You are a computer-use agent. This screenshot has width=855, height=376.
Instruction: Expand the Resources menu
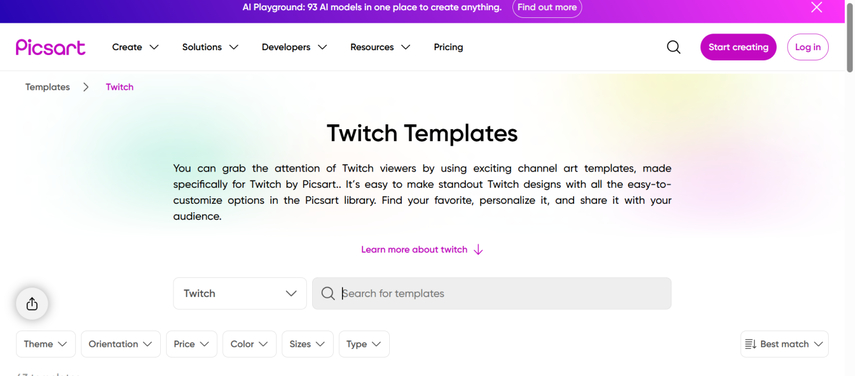pos(380,47)
